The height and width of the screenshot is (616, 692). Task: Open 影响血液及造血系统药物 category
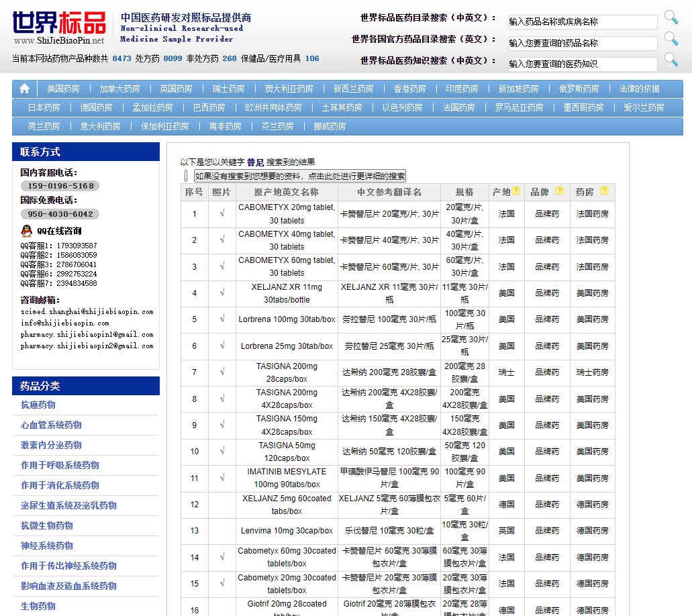pos(68,586)
